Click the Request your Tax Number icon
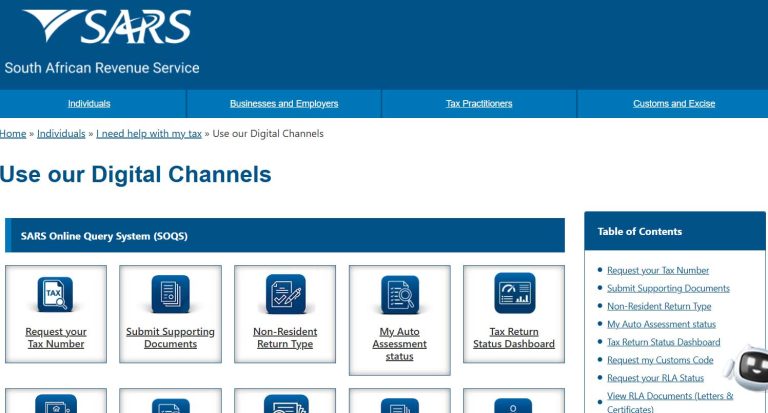Screen dimensions: 768x413 56,294
